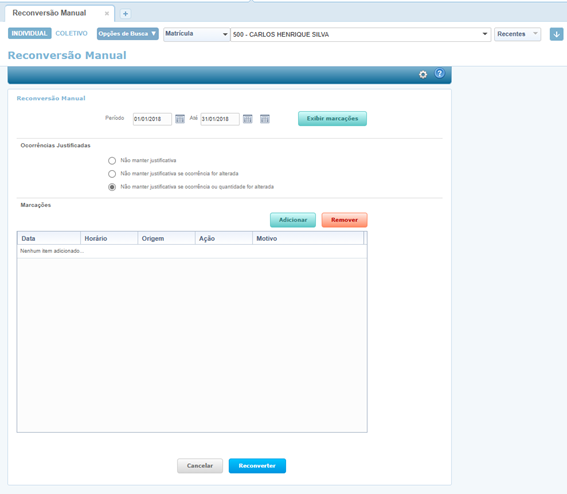Select INDIVIDUAL mode
This screenshot has width=567, height=494.
(x=30, y=33)
